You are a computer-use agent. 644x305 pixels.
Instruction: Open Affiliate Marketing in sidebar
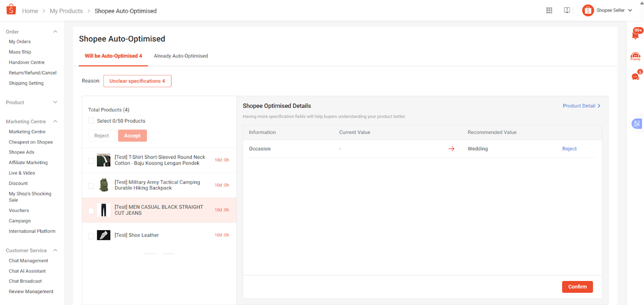28,162
